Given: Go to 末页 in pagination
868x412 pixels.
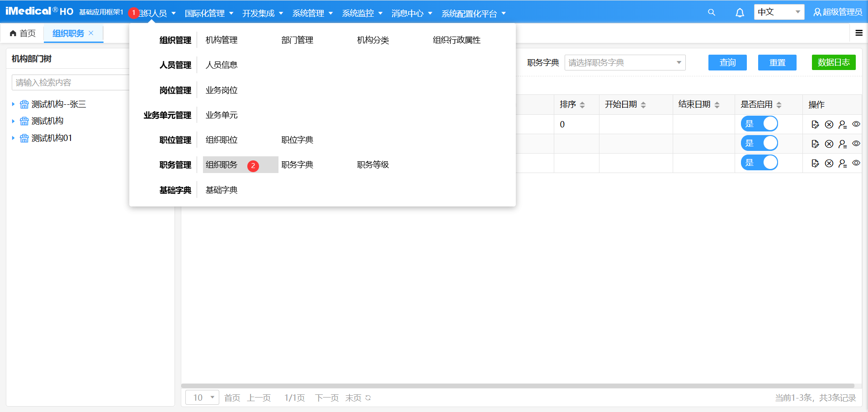Looking at the screenshot, I should (x=354, y=398).
